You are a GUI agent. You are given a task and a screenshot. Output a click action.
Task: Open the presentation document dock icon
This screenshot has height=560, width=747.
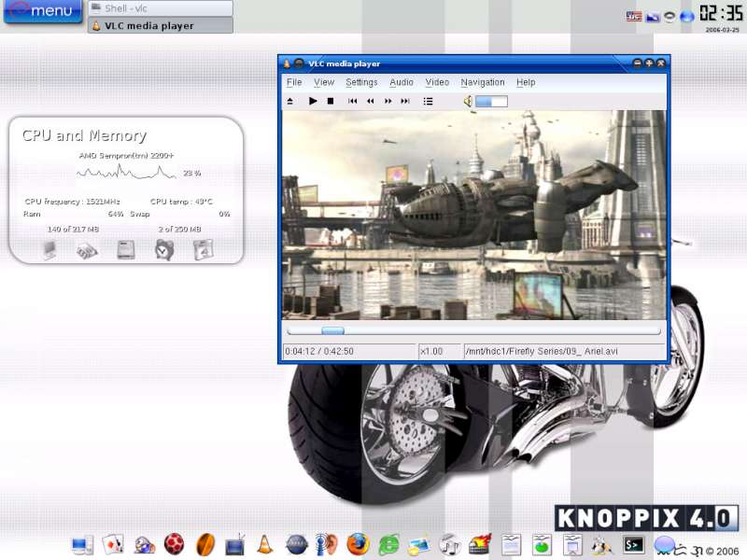[x=572, y=545]
